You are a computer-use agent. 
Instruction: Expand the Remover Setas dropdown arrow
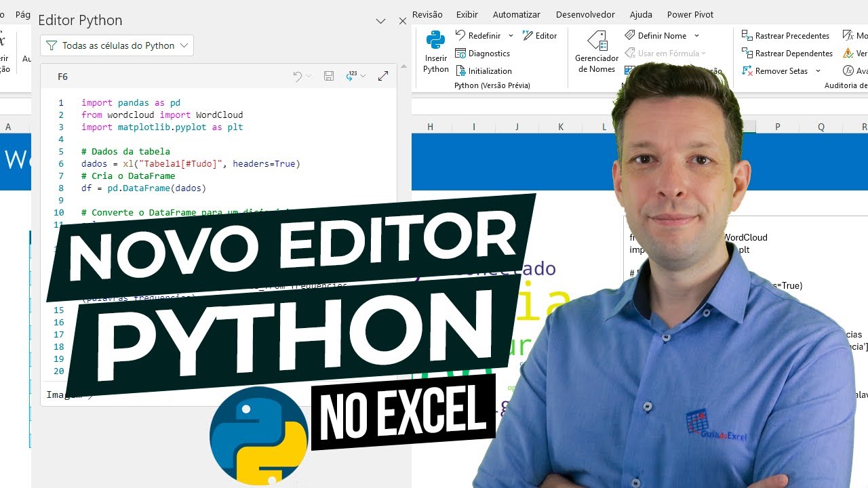(818, 70)
